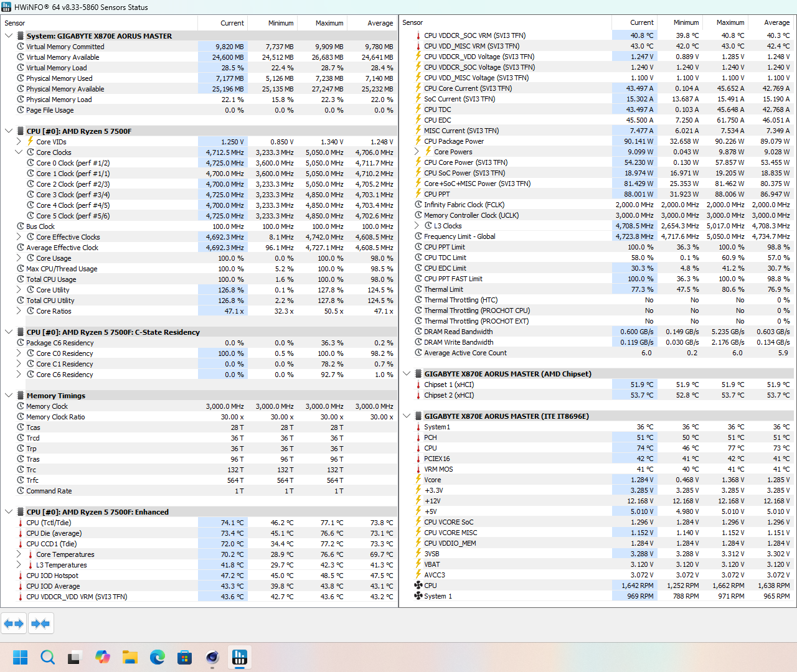Select the Command Rate row label
797x672 pixels.
[49, 491]
